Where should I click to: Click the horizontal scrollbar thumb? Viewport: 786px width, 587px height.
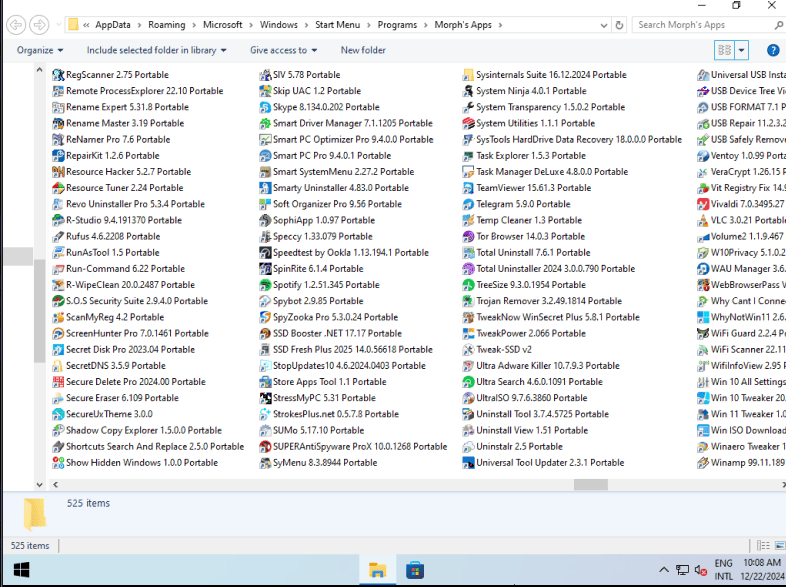(x=591, y=485)
